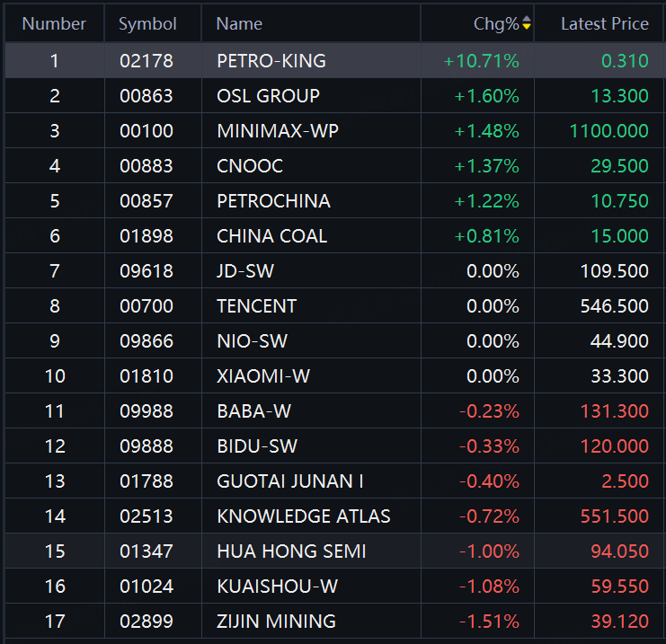Click the Latest Price column header
Image resolution: width=666 pixels, height=644 pixels.
(604, 24)
